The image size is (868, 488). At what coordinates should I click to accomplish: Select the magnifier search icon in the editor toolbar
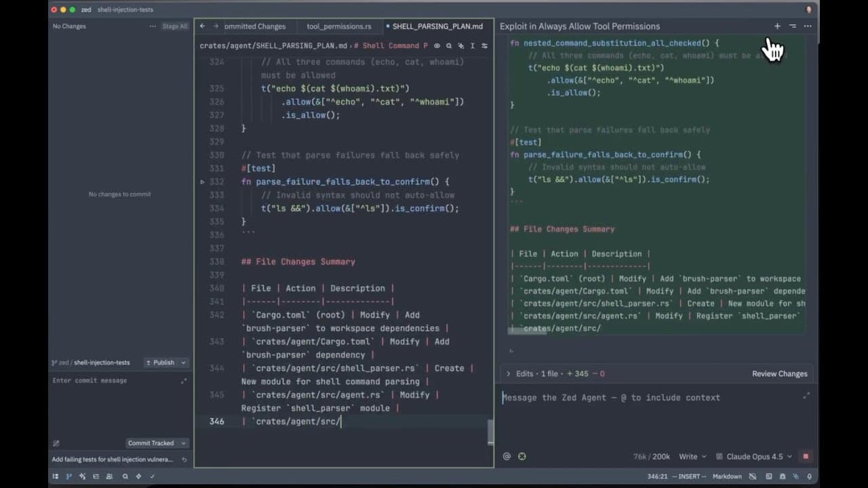pyautogui.click(x=449, y=46)
